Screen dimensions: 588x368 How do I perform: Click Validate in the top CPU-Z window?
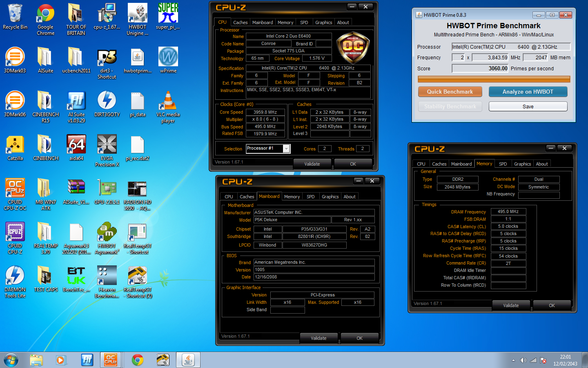(x=312, y=164)
